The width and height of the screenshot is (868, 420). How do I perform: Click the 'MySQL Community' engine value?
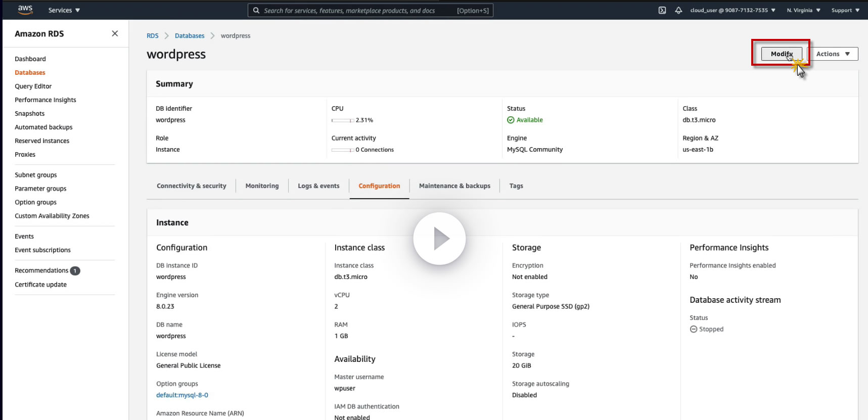pyautogui.click(x=535, y=150)
